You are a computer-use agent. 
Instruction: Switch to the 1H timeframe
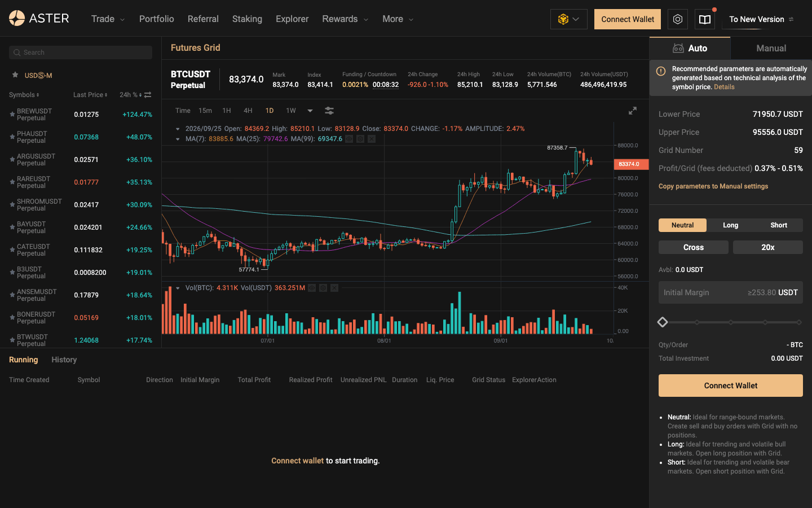tap(227, 111)
